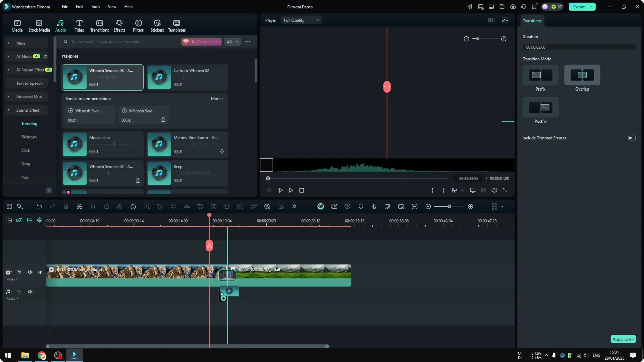Screen dimensions: 644x362
Task: Click the add track icon
Action: (9, 220)
